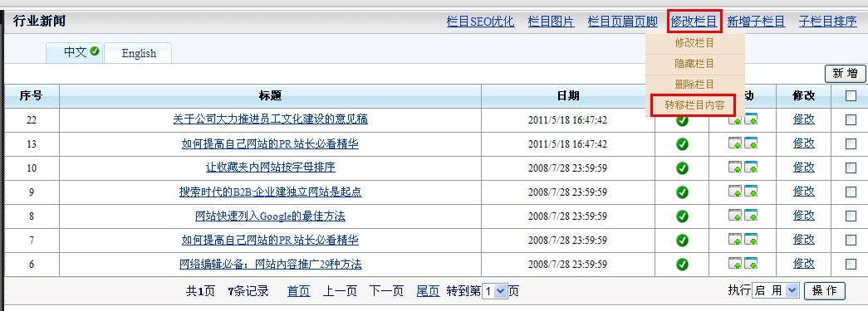Tick the select-all checkbox in header

pos(851,95)
